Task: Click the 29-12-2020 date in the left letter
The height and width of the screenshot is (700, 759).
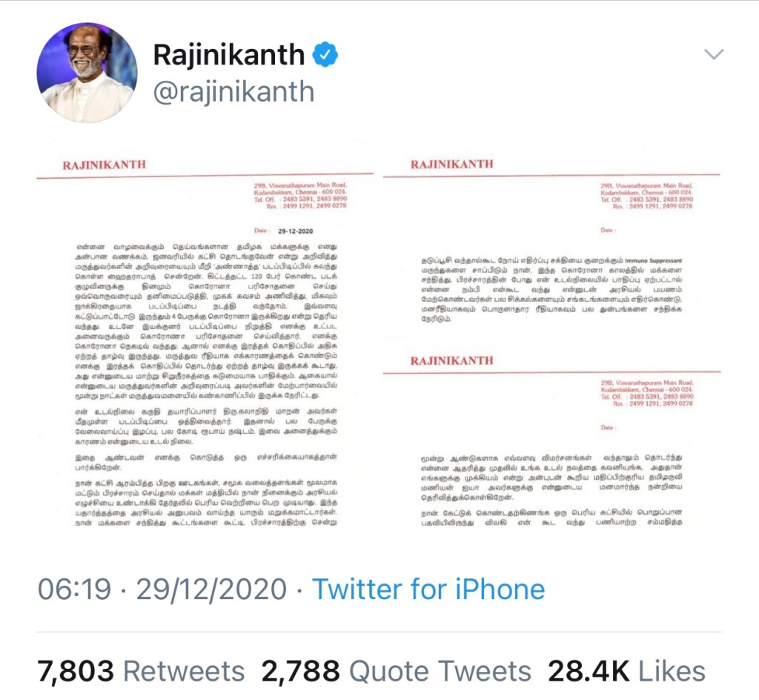Action: click(x=295, y=231)
